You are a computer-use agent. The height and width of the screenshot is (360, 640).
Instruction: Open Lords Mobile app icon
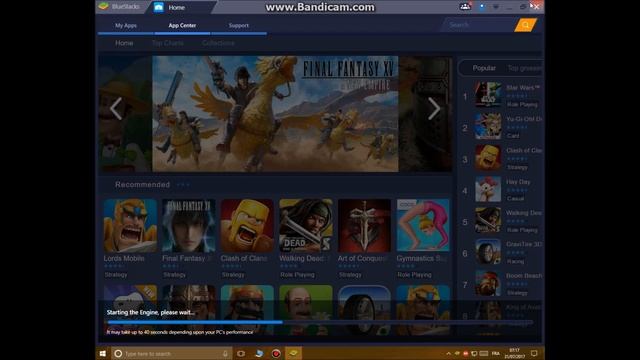click(130, 225)
